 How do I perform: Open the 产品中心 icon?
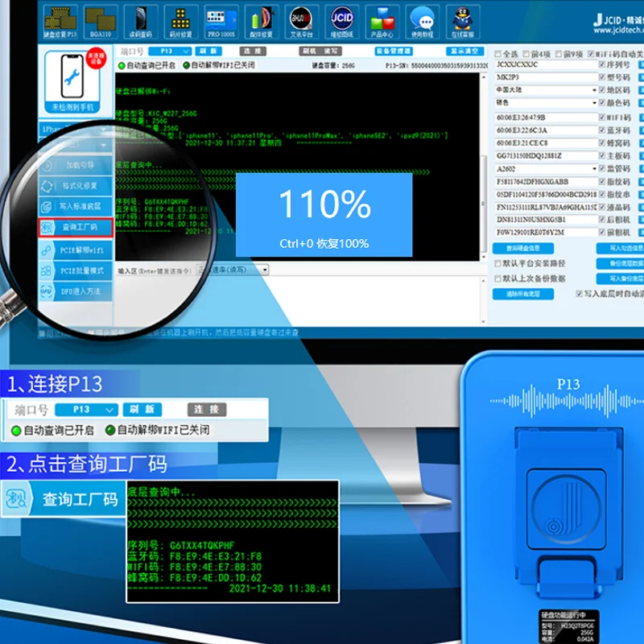point(382,21)
